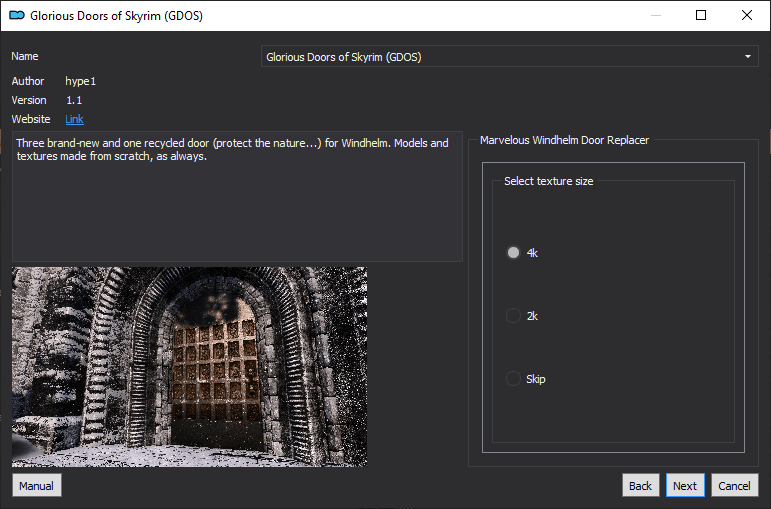The width and height of the screenshot is (771, 509).
Task: Click the Windhelm door preview image
Action: point(189,367)
